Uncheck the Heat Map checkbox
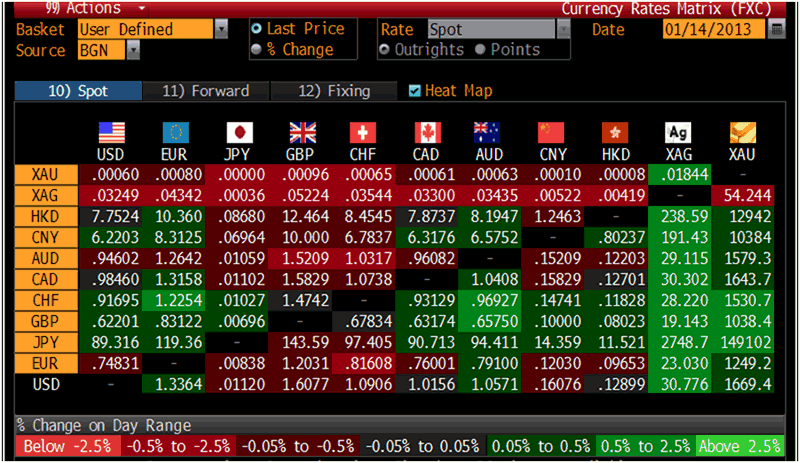800x463 pixels. (416, 91)
